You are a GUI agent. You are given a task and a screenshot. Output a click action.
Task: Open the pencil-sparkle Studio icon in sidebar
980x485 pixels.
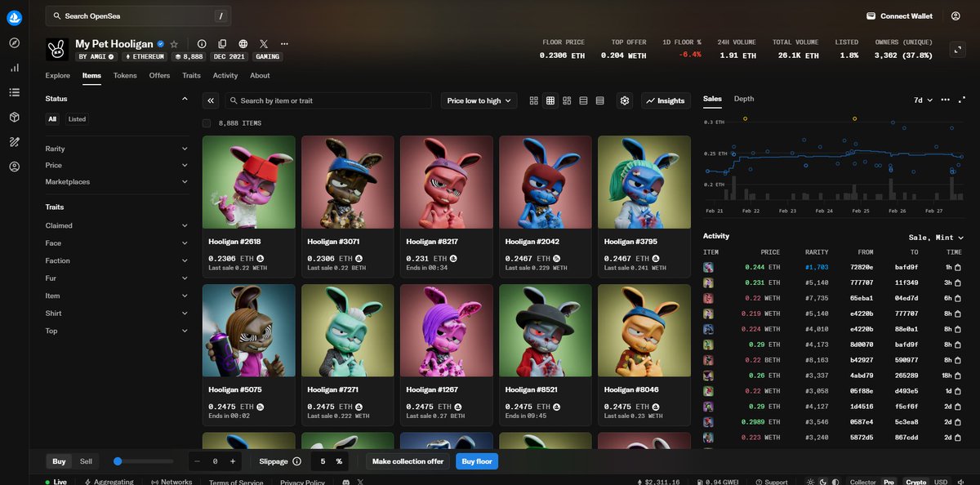pos(14,142)
